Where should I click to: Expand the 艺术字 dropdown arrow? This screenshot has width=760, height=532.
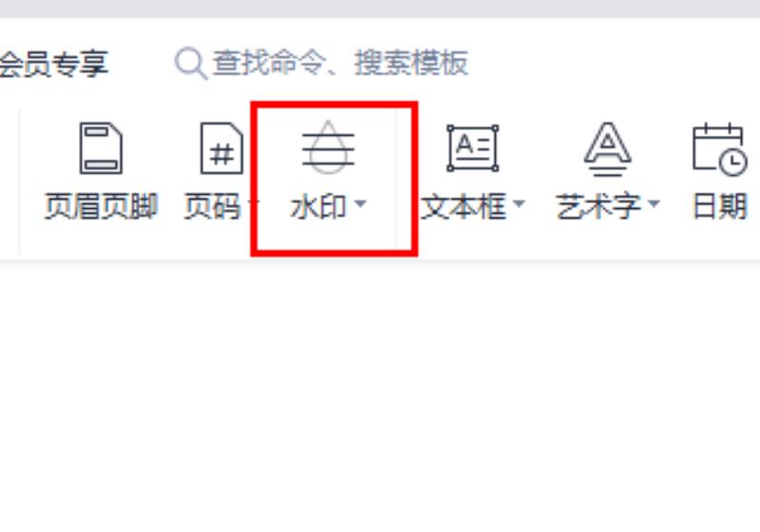[654, 204]
